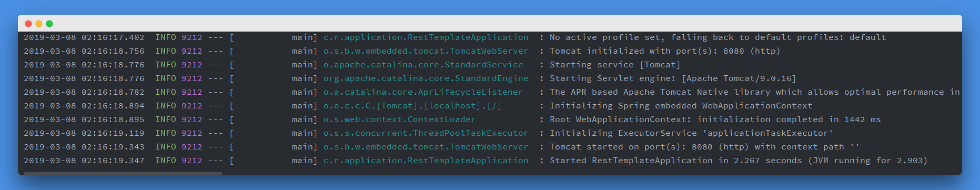Click the o.s.web.context.ContextLoader logger name
Screen dimensions: 980x190
point(399,119)
